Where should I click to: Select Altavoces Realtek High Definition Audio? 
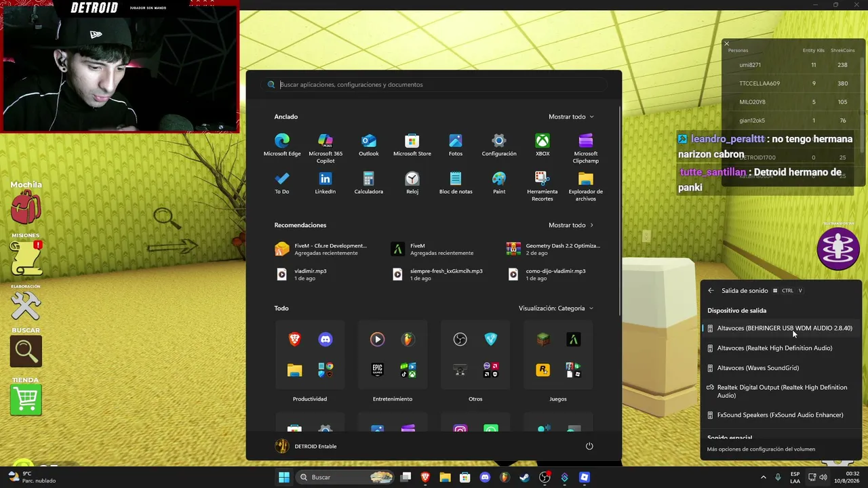click(780, 348)
